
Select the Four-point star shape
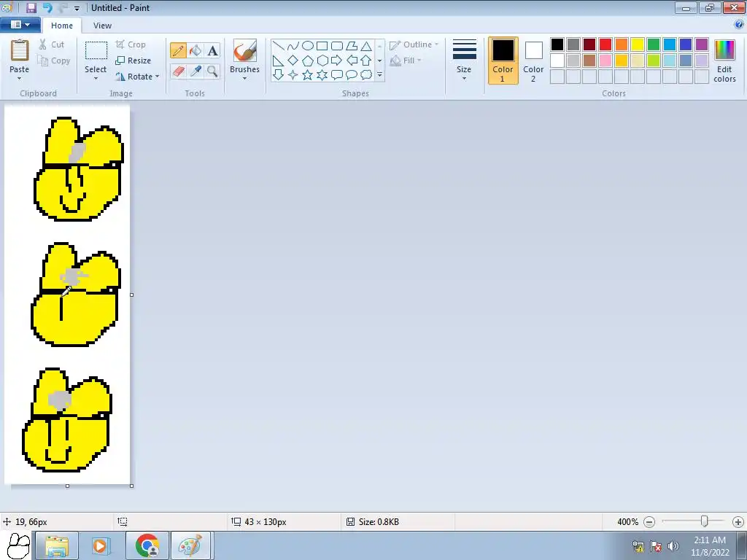[x=293, y=75]
